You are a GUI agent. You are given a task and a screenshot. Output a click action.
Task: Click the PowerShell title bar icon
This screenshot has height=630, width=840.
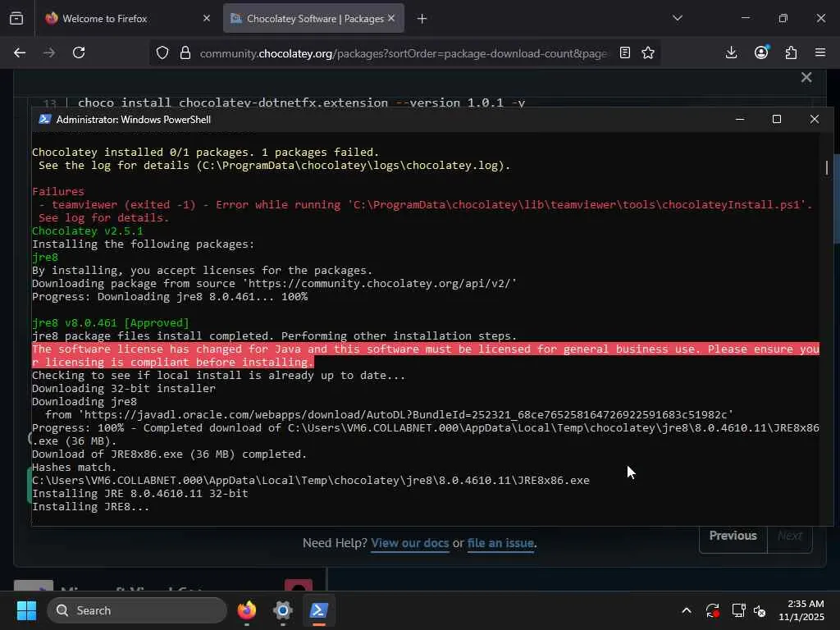[45, 120]
